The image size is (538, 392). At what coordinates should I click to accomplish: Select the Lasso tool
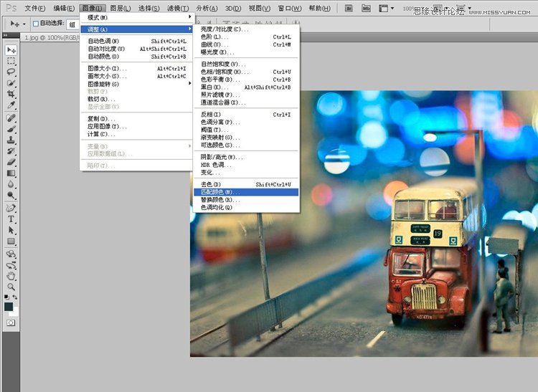[11, 72]
